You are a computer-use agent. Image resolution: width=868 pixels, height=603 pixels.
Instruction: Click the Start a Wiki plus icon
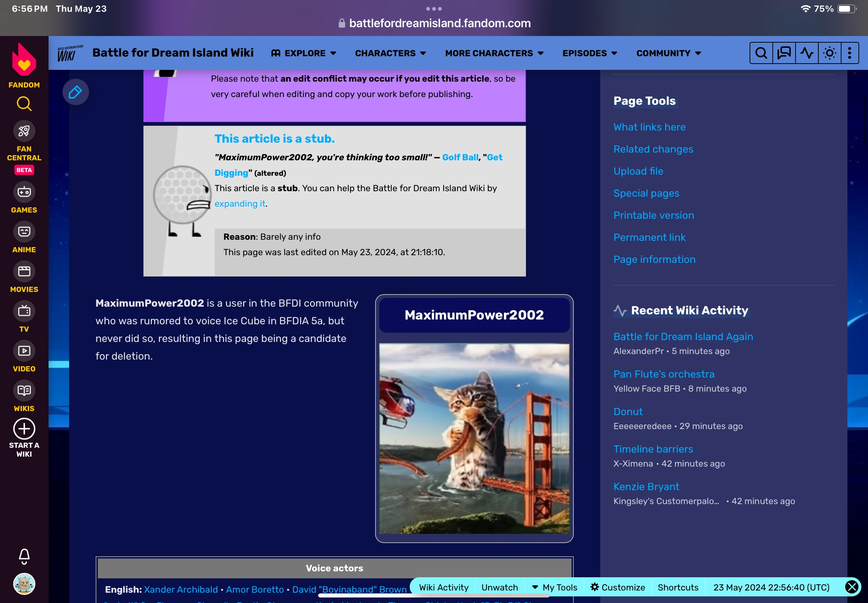[24, 429]
